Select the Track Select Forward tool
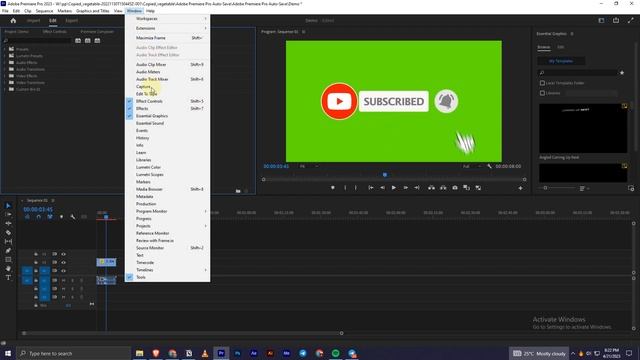 (x=8, y=214)
